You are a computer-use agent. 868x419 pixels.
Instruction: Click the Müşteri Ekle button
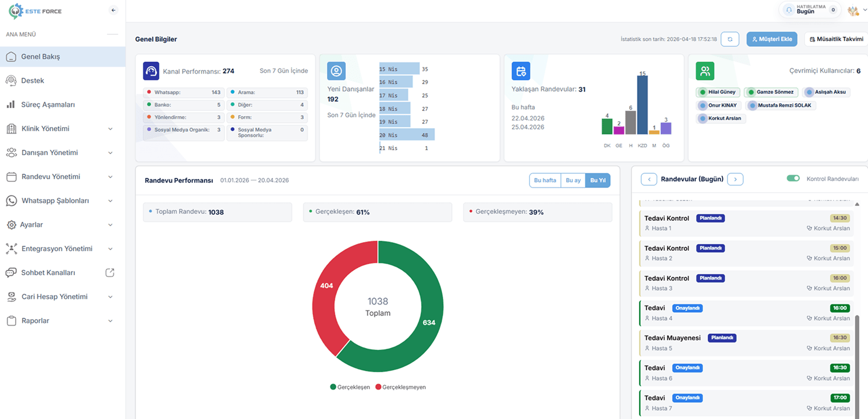click(771, 39)
